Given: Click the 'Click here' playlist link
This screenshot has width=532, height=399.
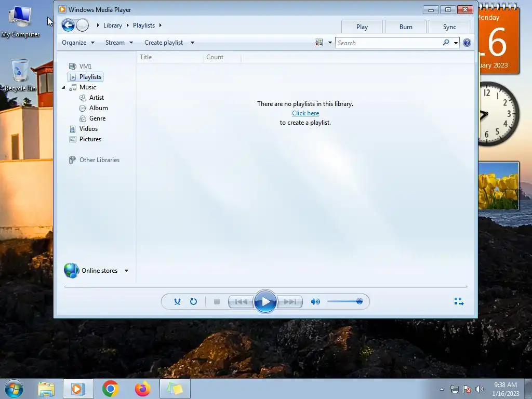Looking at the screenshot, I should coord(305,113).
